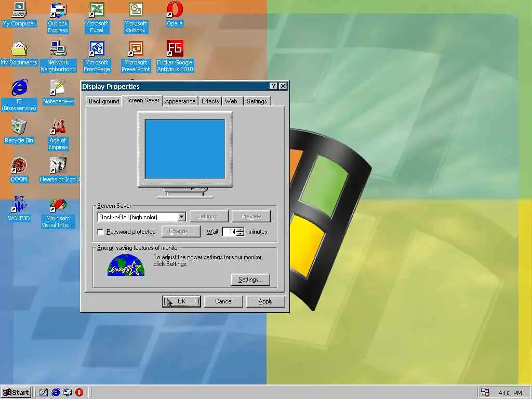Select the Opera desktop shortcut
The width and height of the screenshot is (532, 399).
point(175,14)
